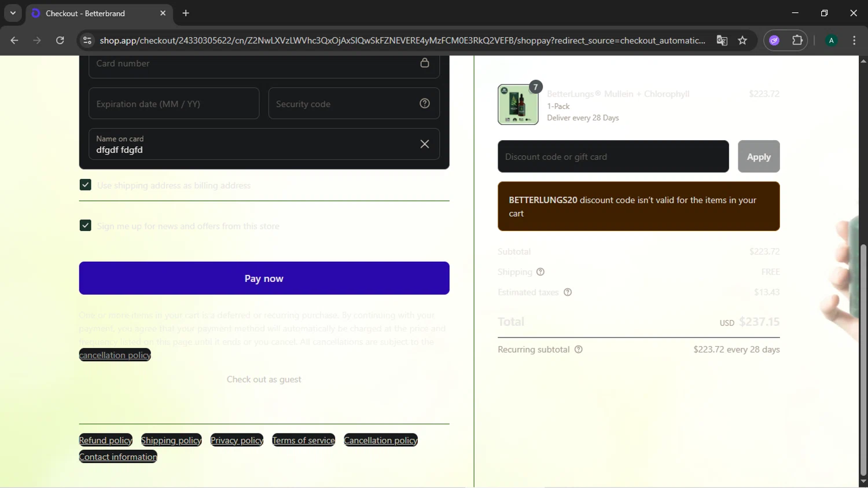Clear the Name on card field
Screen dimensions: 868x488
coord(425,144)
